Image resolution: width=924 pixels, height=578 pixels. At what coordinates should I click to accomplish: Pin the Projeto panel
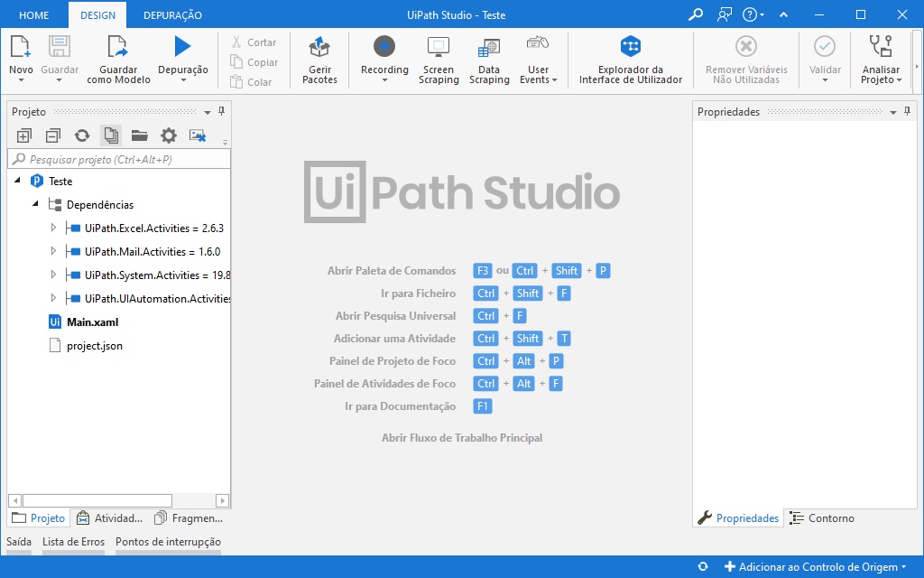pyautogui.click(x=222, y=111)
